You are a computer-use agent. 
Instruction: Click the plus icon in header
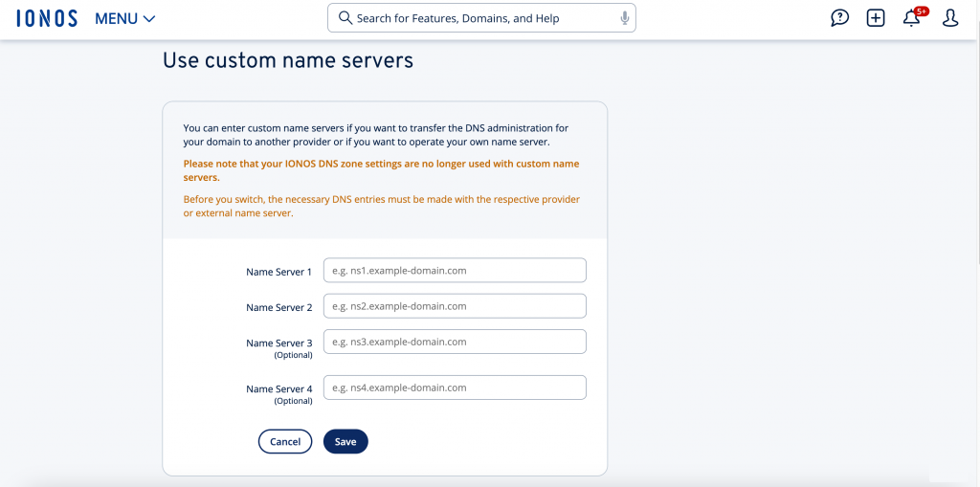pyautogui.click(x=876, y=18)
